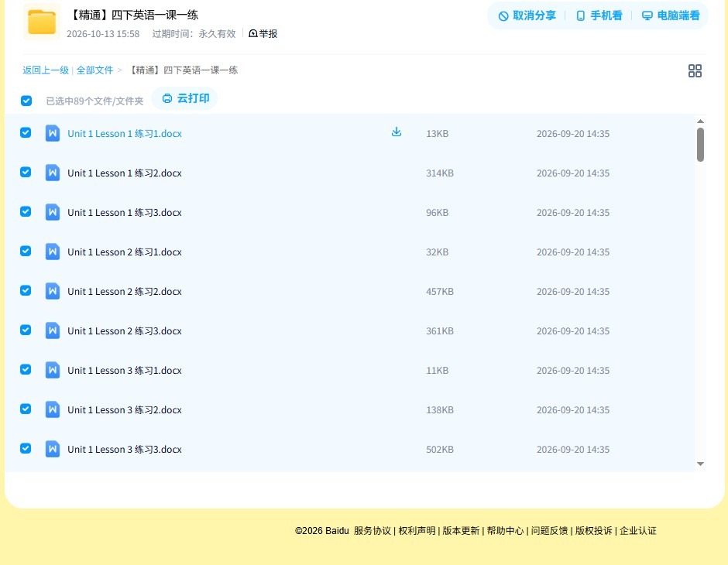The image size is (728, 565).
Task: Click the 502KB file size value
Action: (x=440, y=449)
